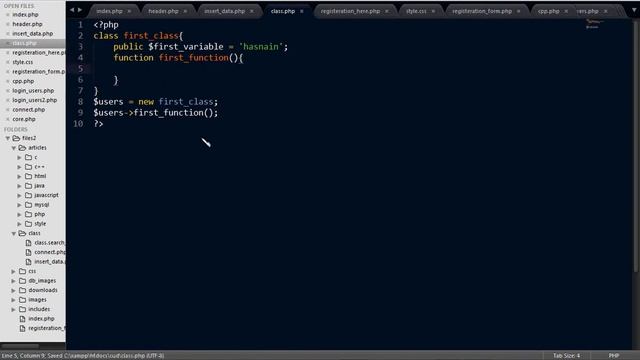Viewport: 640px width, 360px height.
Task: Click the file icon beside class.search
Action: pos(29,243)
